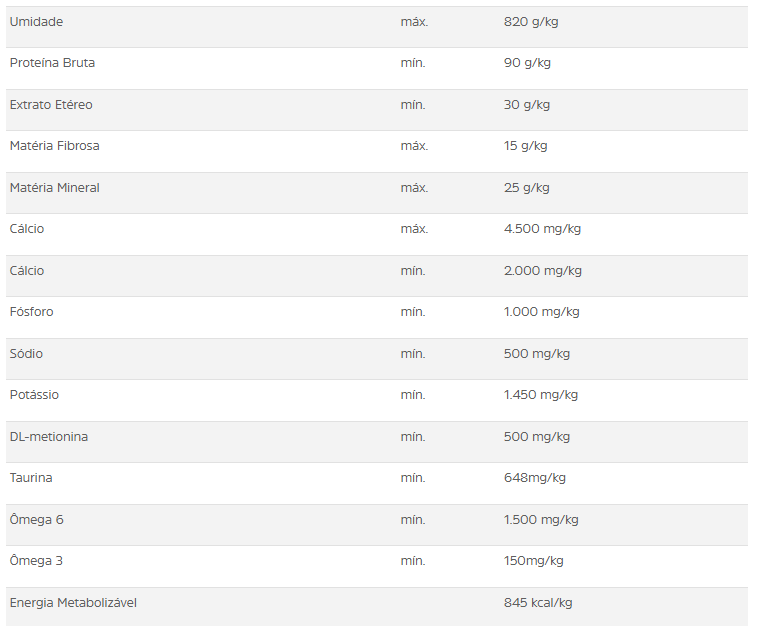
Task: Click the Extrato Etéreo text
Action: (x=51, y=105)
